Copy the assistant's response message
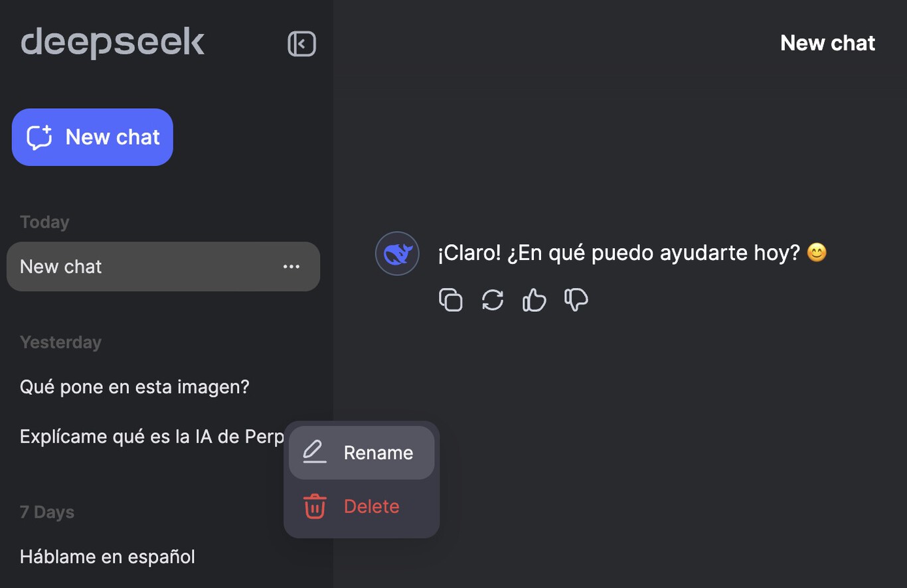 pyautogui.click(x=451, y=300)
